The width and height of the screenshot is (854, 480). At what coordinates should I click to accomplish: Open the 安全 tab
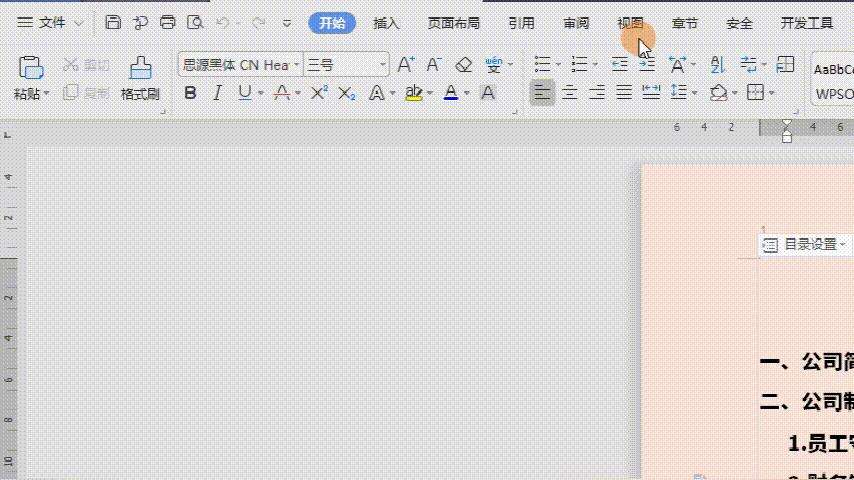coord(739,23)
